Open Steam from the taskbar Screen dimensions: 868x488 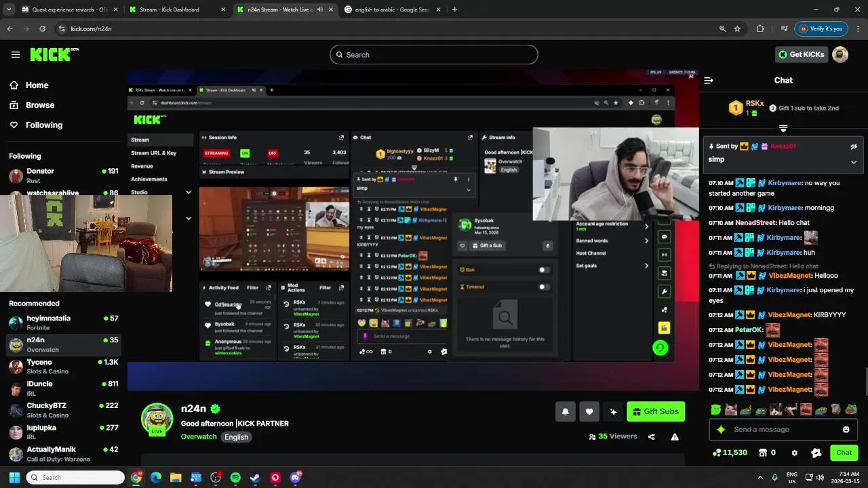coord(255,477)
